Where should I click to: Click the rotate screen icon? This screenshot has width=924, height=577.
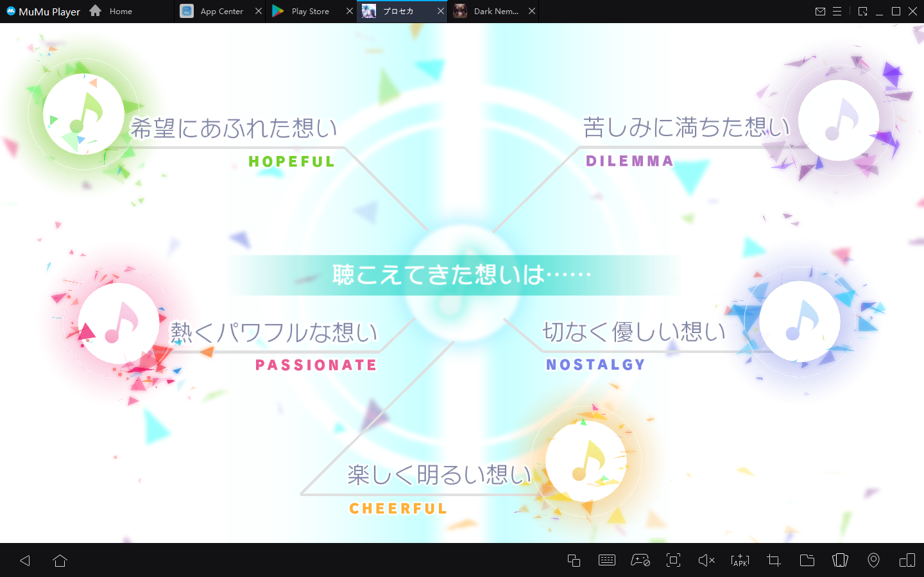907,560
